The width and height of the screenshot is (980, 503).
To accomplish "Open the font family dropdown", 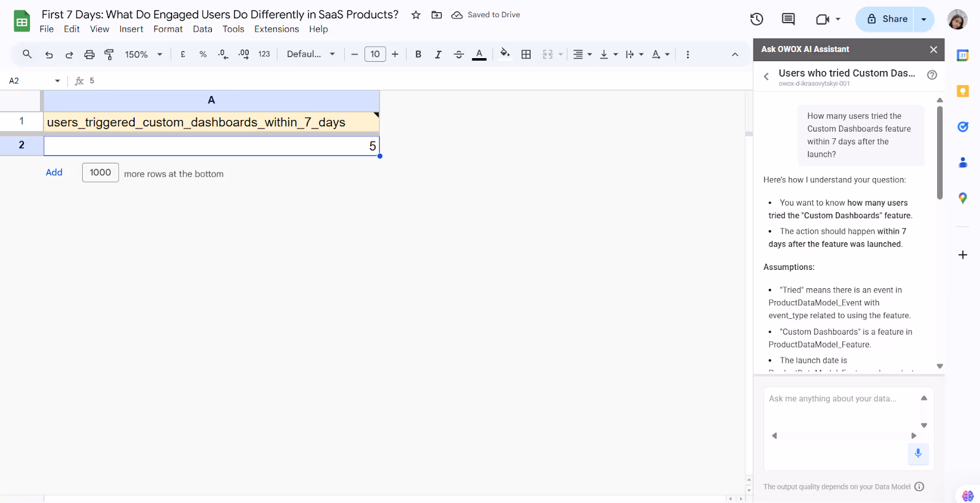I will point(311,54).
